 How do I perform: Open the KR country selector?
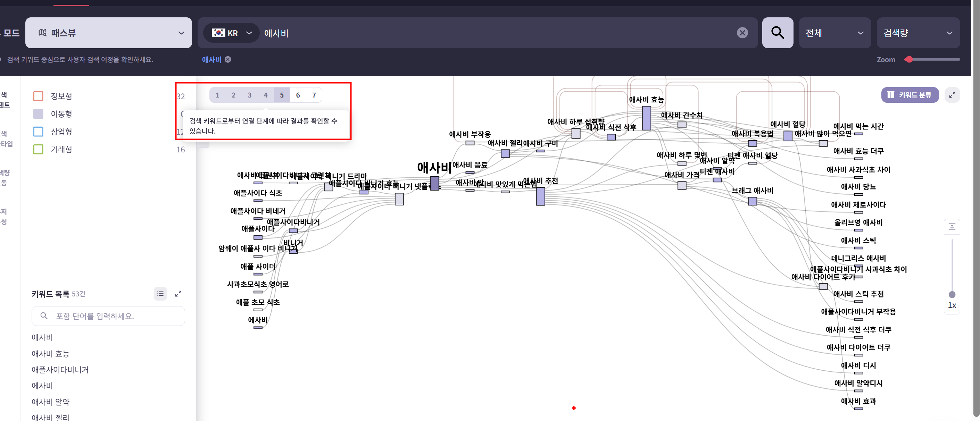[x=232, y=33]
